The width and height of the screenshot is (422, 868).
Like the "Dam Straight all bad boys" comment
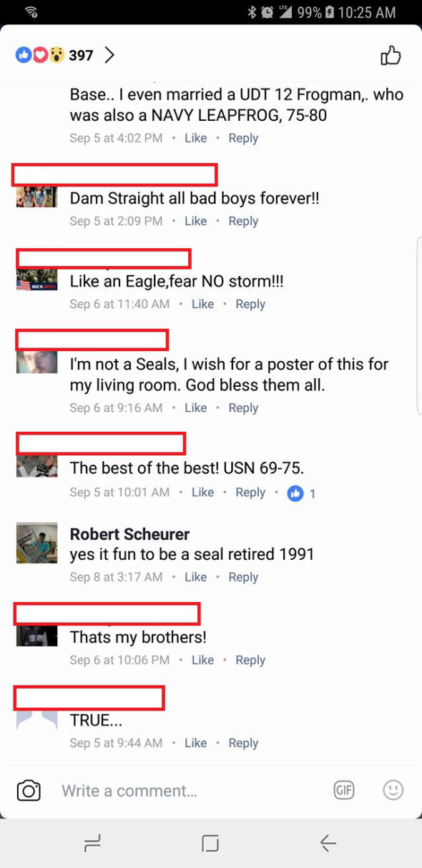(195, 221)
